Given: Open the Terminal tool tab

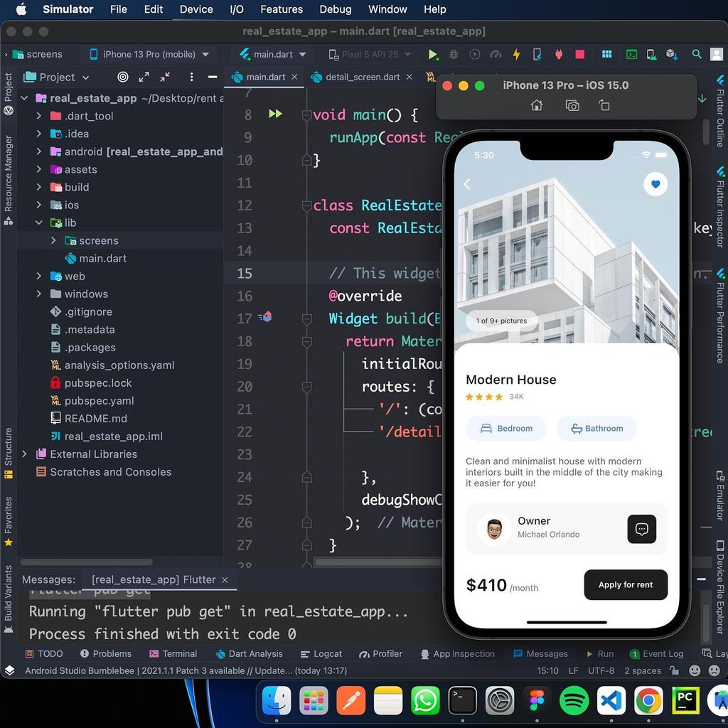Looking at the screenshot, I should pos(173,654).
